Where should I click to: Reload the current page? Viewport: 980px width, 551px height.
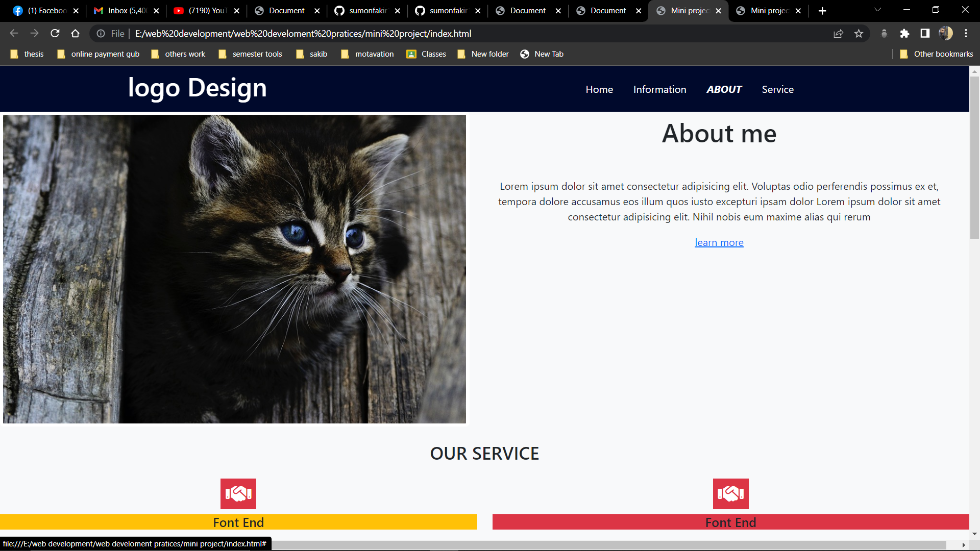pyautogui.click(x=55, y=33)
